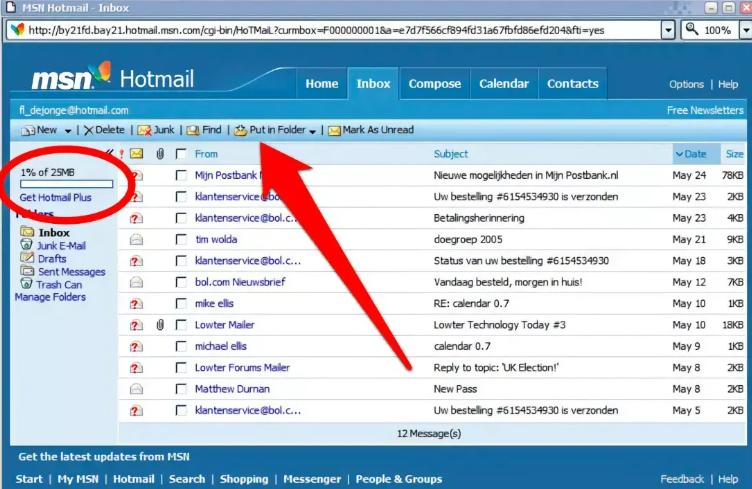The image size is (752, 489).
Task: Collapse the sidebar with double chevron
Action: click(110, 152)
